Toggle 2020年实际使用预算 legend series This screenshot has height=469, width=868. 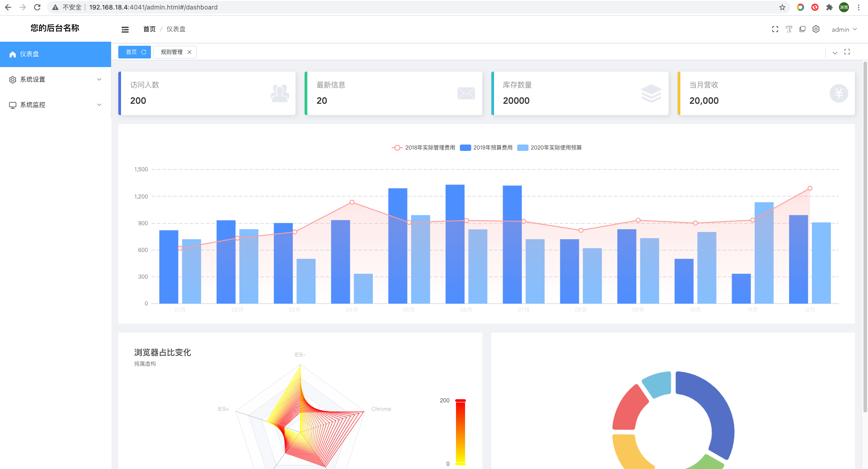549,148
